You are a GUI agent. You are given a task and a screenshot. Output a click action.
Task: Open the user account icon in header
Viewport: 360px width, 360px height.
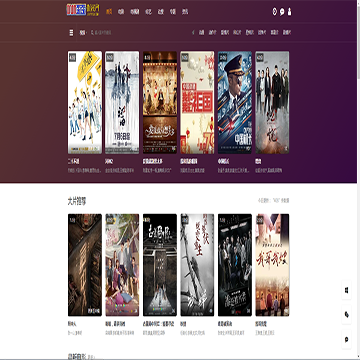pos(289,12)
